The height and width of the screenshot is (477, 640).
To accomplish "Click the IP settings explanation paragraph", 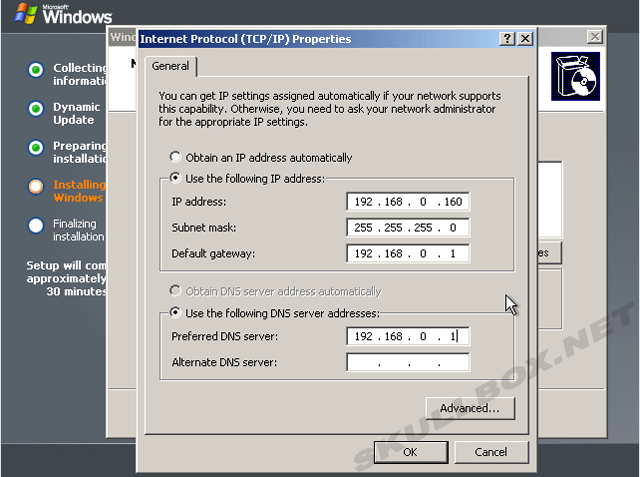I will click(x=330, y=109).
